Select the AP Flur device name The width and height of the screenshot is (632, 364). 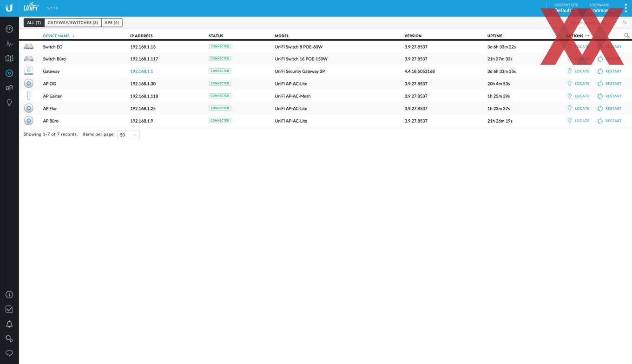point(50,109)
